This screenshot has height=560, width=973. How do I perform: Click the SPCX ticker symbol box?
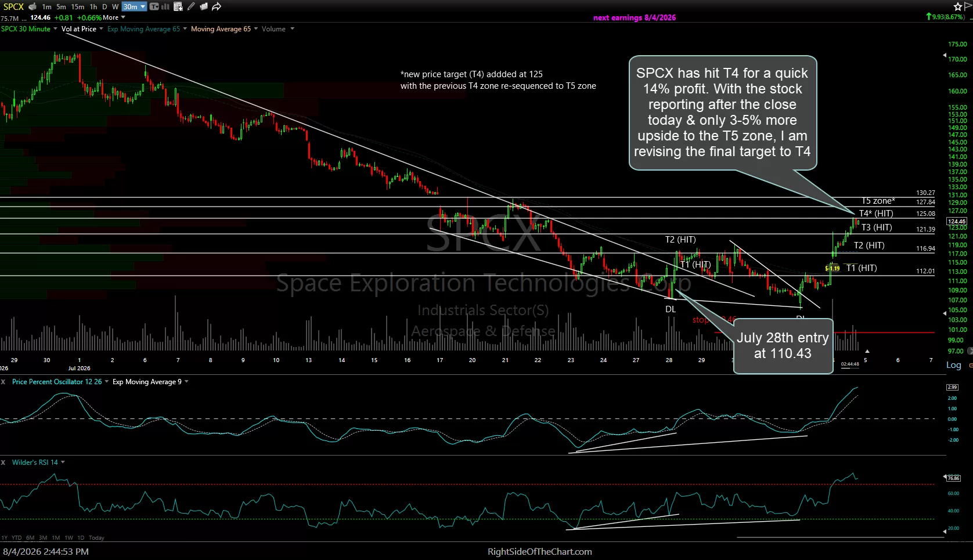point(13,7)
